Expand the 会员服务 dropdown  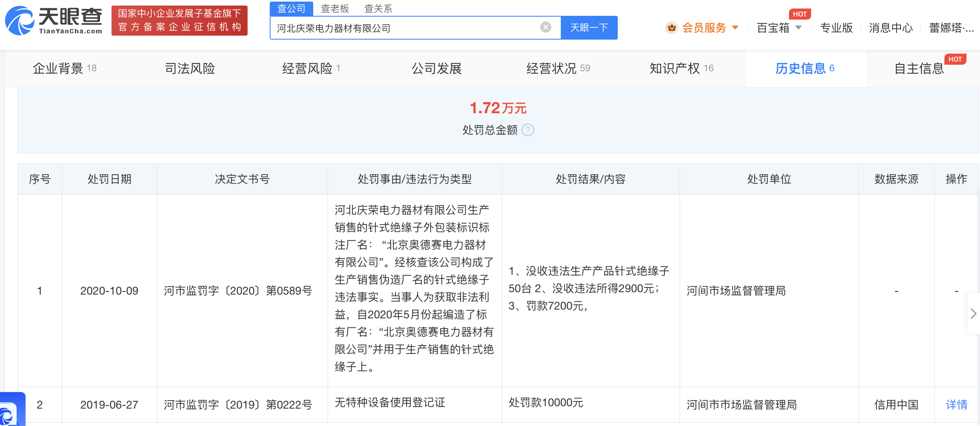[735, 28]
